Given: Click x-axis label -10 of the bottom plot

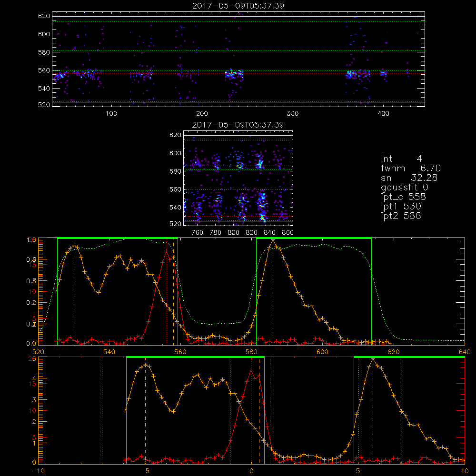Looking at the screenshot, I should (x=38, y=471).
